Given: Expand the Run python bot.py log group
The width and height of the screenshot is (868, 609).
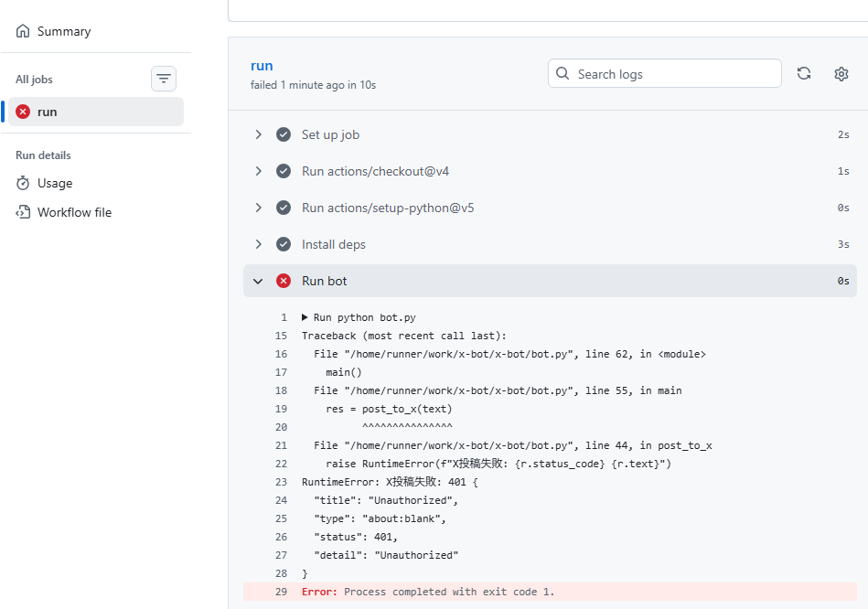Looking at the screenshot, I should pos(305,317).
